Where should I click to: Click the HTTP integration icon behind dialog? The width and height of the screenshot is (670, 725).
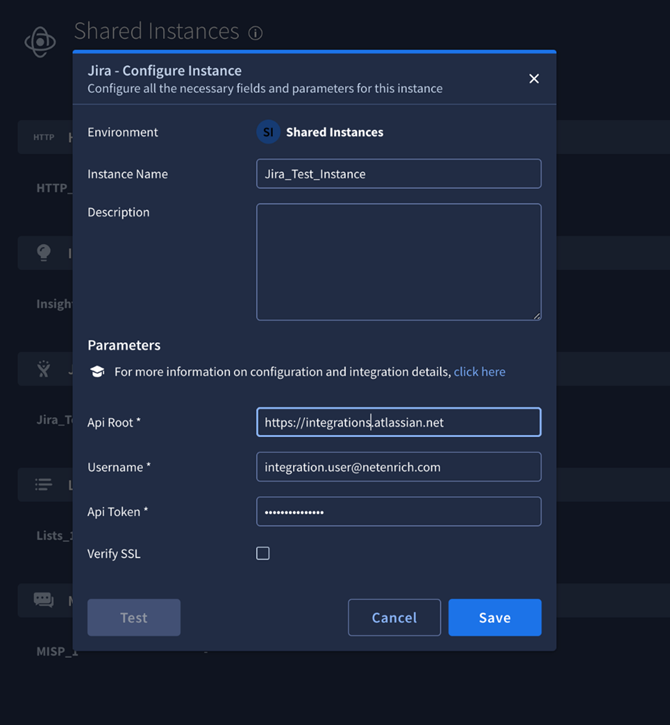pos(43,137)
